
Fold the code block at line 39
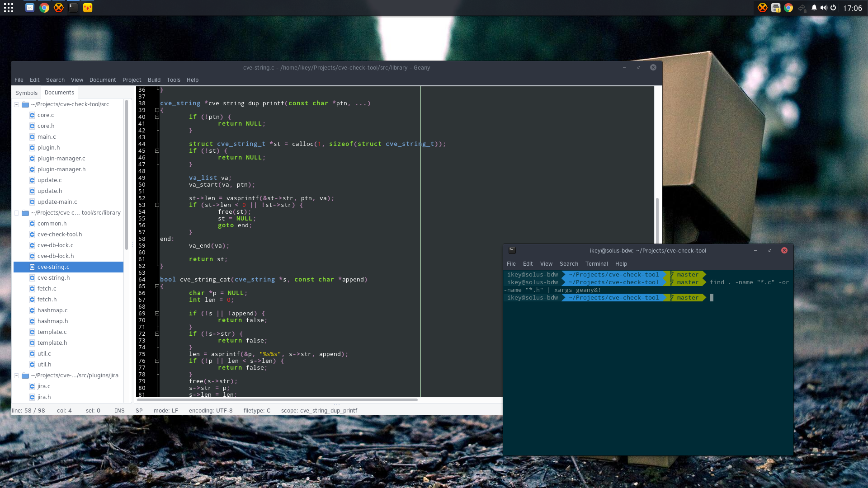(157, 110)
